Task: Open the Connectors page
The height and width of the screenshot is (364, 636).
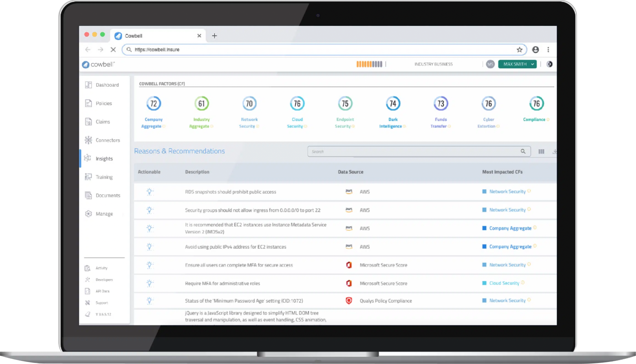Action: pos(102,140)
